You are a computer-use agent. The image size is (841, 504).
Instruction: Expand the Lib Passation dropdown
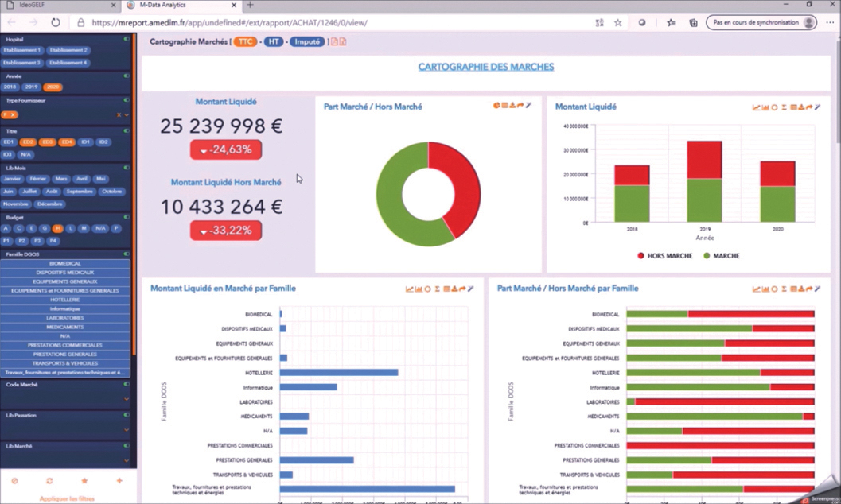(127, 429)
